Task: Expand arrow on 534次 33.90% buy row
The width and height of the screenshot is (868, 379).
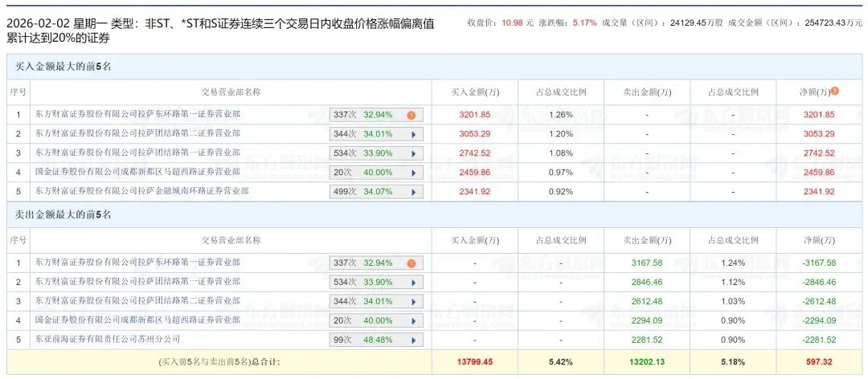Action: tap(413, 153)
